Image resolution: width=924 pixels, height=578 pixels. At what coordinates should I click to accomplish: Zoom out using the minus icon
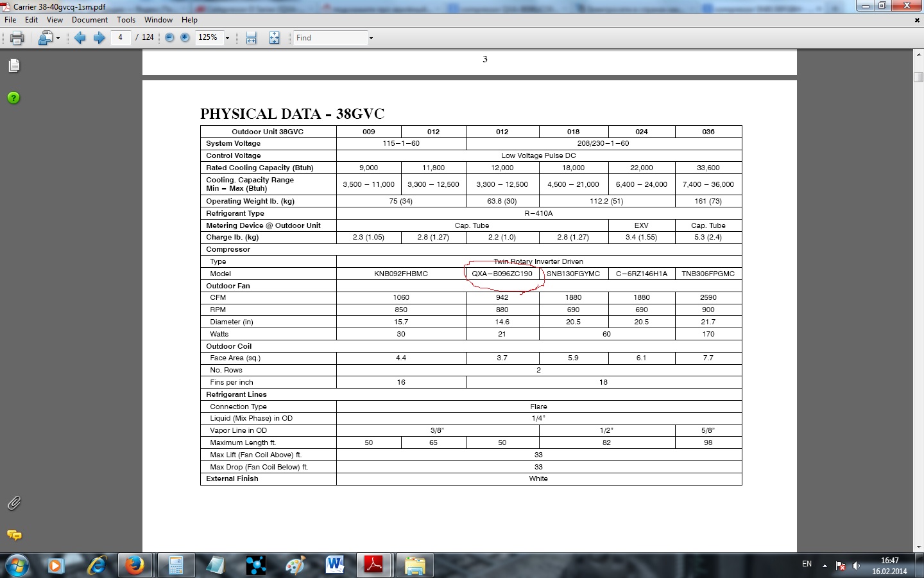pos(169,38)
